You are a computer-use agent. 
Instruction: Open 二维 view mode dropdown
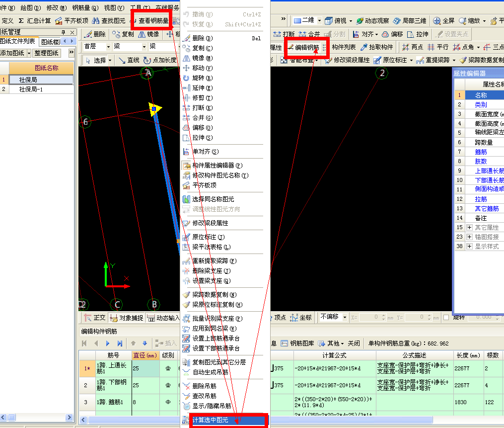tap(319, 20)
